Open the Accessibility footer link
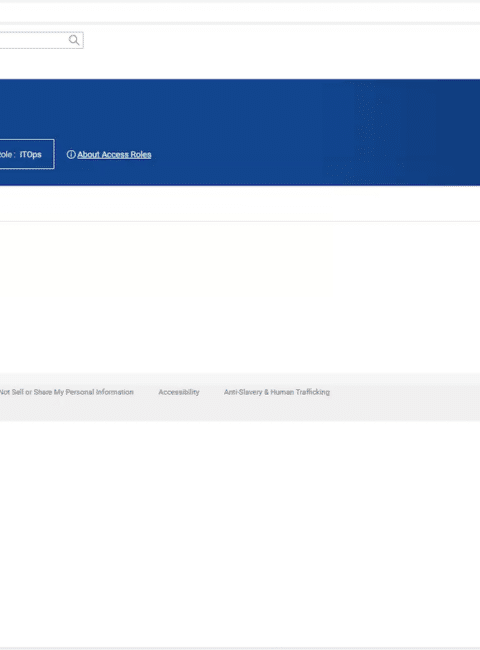This screenshot has width=480, height=650. click(x=179, y=392)
